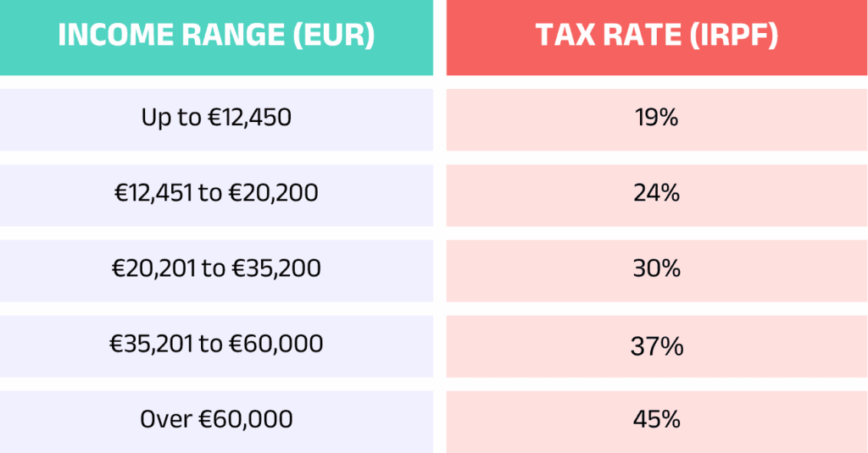This screenshot has height=453, width=868.
Task: Select the 'Up to €12,450' cell
Action: (x=216, y=119)
